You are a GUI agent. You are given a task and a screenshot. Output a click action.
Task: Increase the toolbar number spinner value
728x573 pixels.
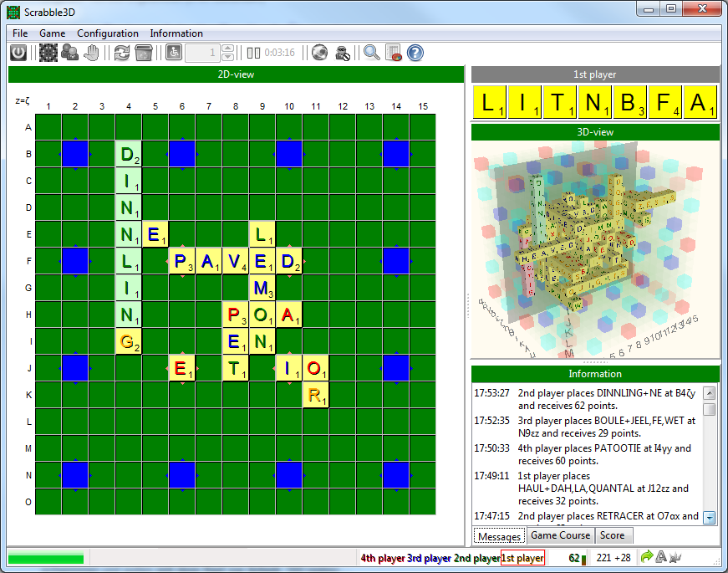(x=227, y=49)
